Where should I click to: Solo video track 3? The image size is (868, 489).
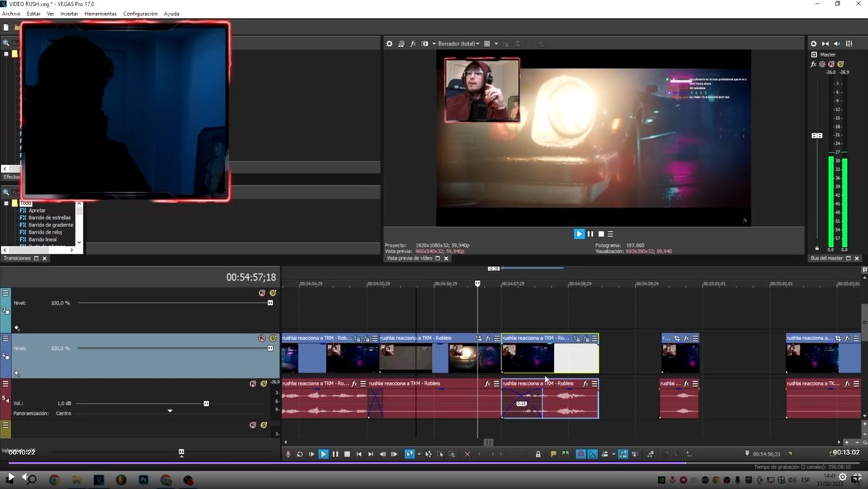[x=273, y=293]
